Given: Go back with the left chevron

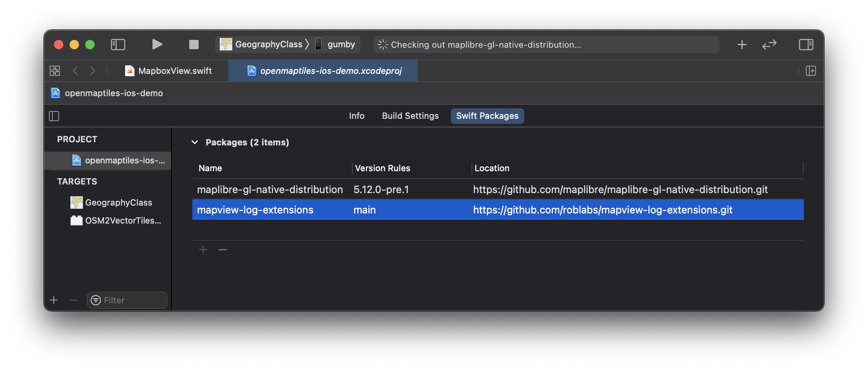Looking at the screenshot, I should tap(75, 71).
